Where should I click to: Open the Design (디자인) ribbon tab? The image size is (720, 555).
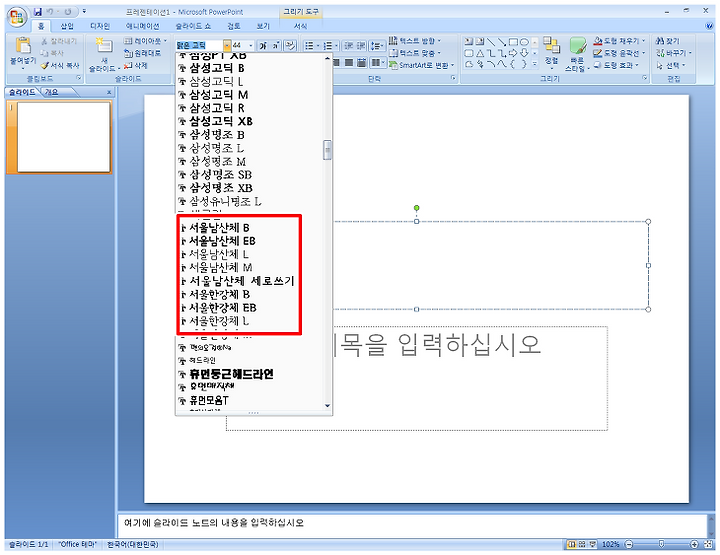pos(100,26)
